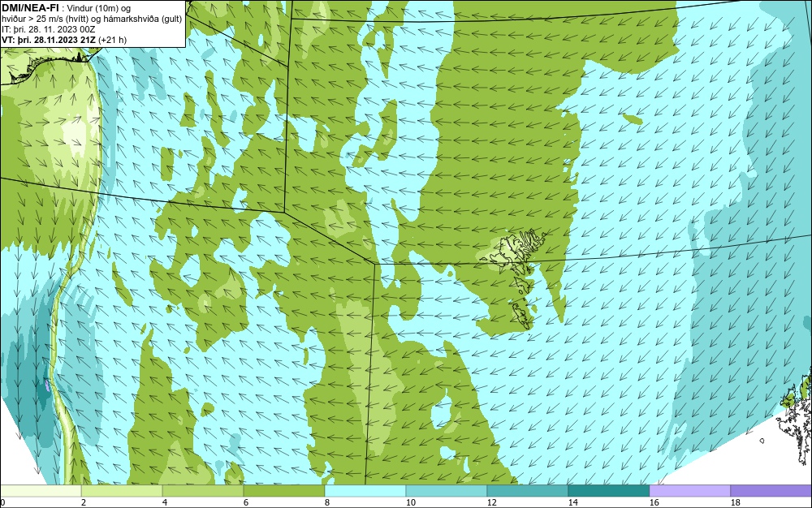Click the DMI/NEA-FI title text
812x508 pixels.
tap(30, 6)
